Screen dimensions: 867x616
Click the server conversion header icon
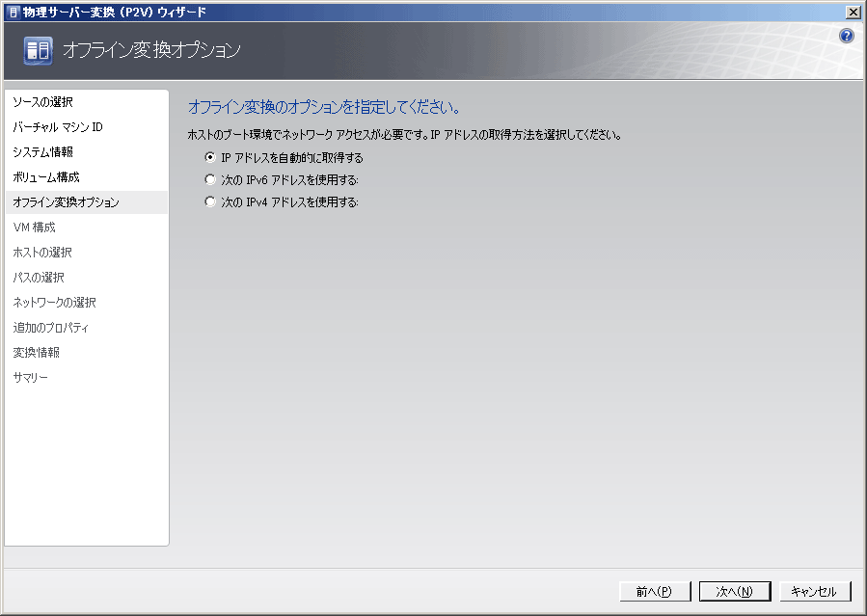click(39, 50)
